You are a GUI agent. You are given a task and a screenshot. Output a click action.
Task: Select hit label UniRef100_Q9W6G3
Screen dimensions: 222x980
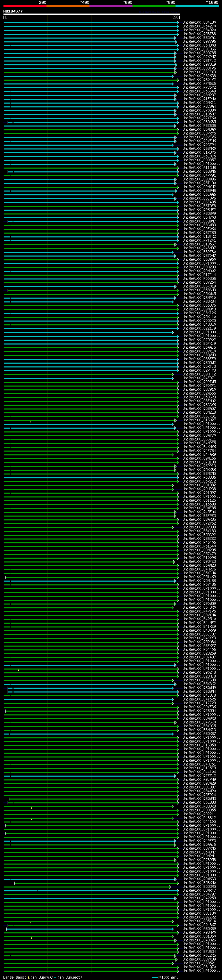[199, 879]
